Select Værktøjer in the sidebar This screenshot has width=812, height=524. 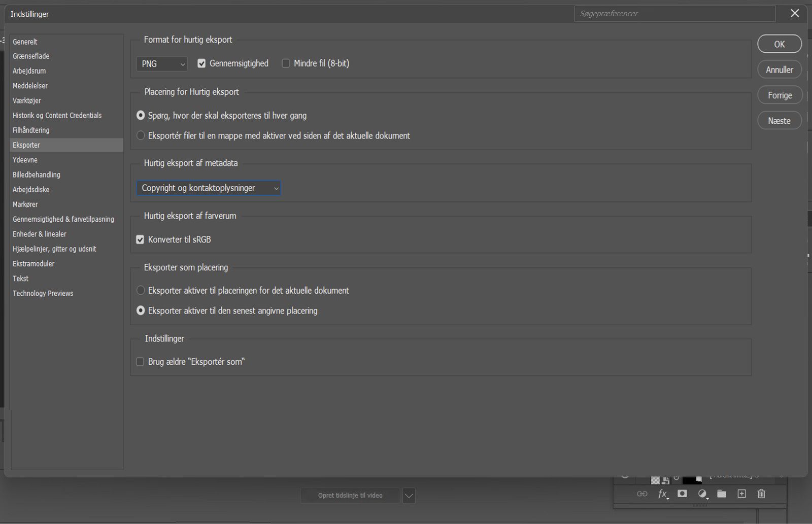pyautogui.click(x=66, y=100)
